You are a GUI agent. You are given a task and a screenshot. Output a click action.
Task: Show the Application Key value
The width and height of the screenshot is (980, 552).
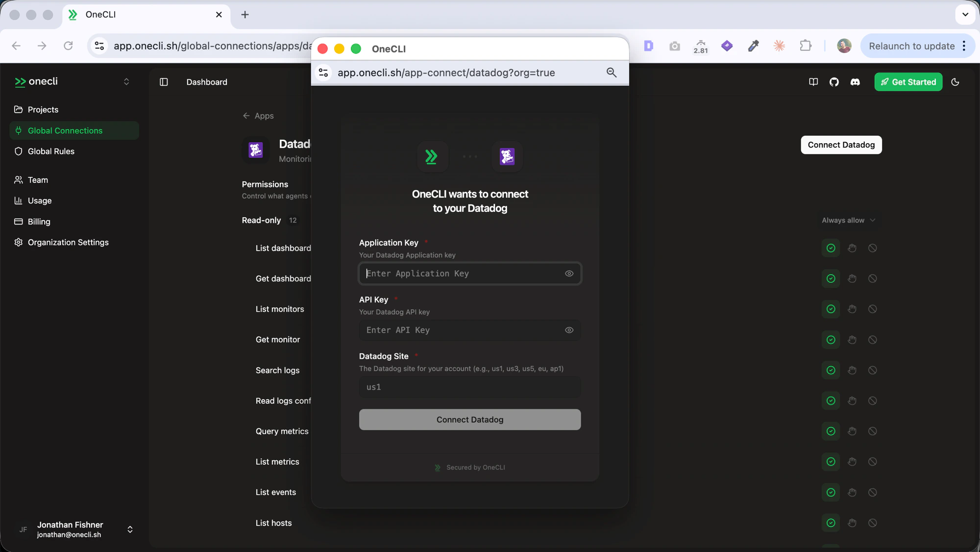(569, 274)
